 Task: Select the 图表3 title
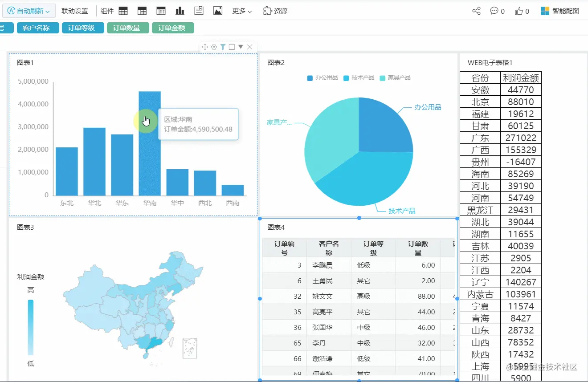pyautogui.click(x=25, y=228)
